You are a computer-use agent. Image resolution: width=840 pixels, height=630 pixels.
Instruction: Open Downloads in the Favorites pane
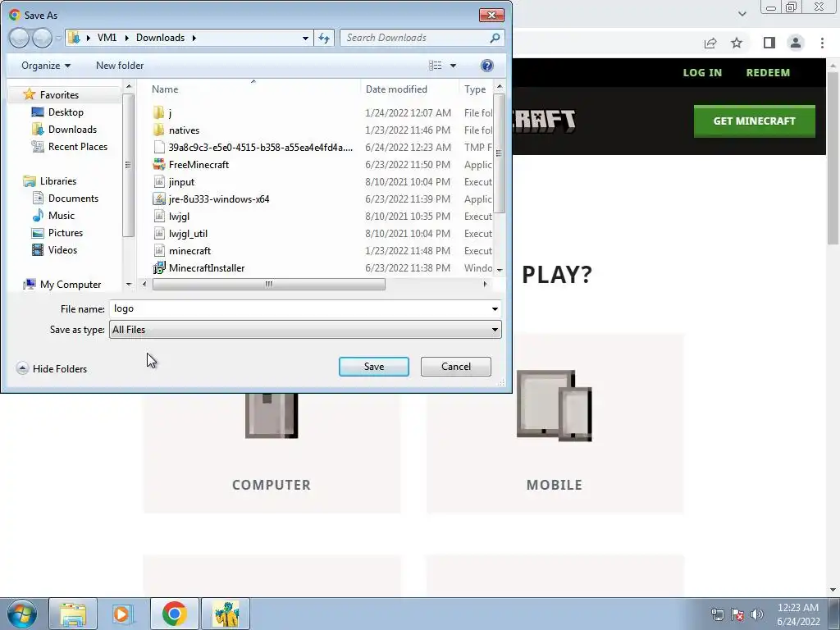(x=72, y=129)
